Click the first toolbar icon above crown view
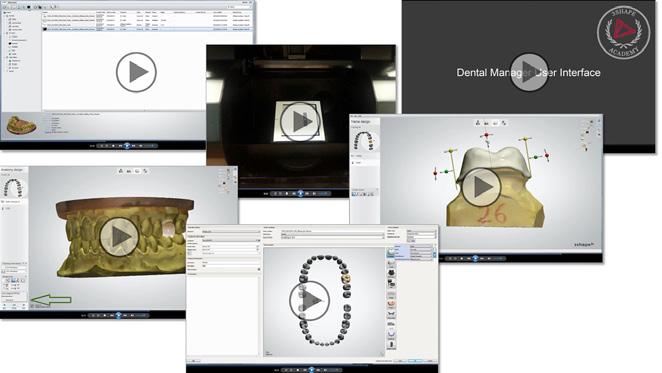The width and height of the screenshot is (662, 373). coord(478,123)
